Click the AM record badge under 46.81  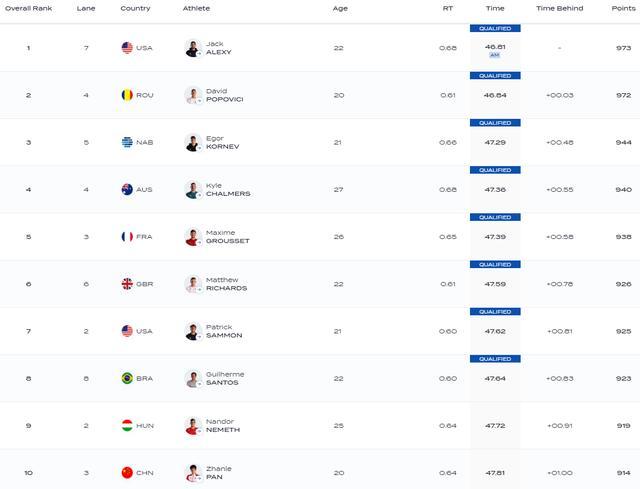pos(495,55)
